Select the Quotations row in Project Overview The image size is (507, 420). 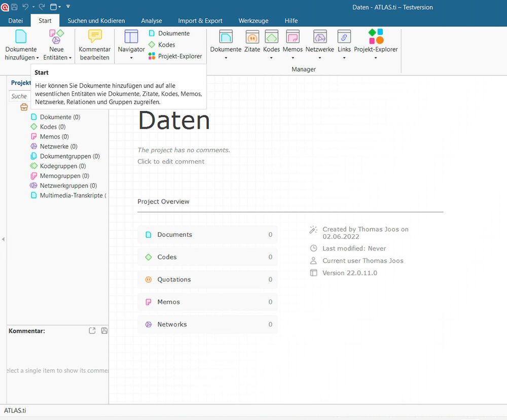coord(207,279)
